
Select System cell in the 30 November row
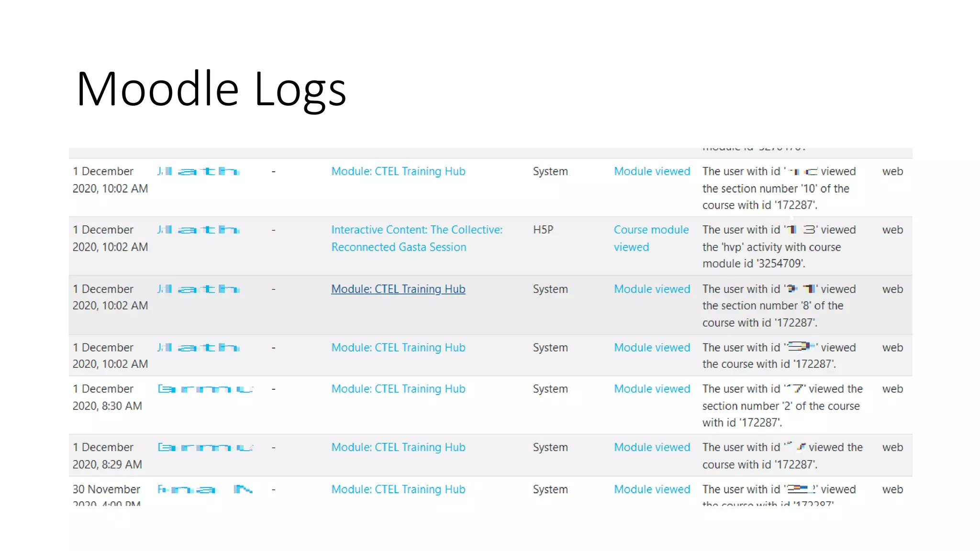[x=550, y=489]
